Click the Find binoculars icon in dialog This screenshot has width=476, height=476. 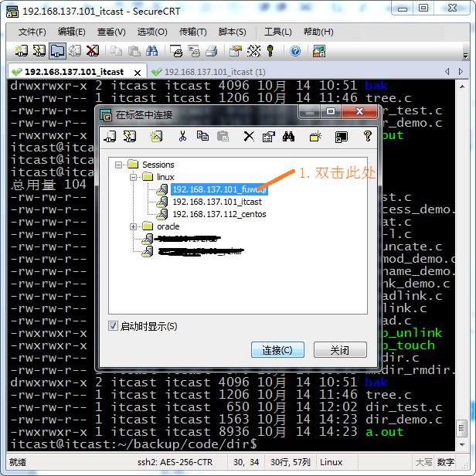[289, 136]
